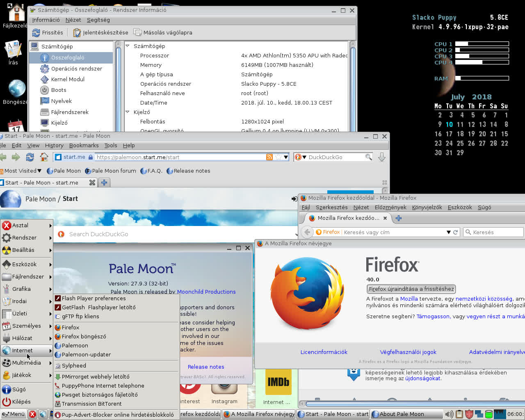
Task: Click the Frissítés refresh icon in System Information
Action: tap(36, 32)
